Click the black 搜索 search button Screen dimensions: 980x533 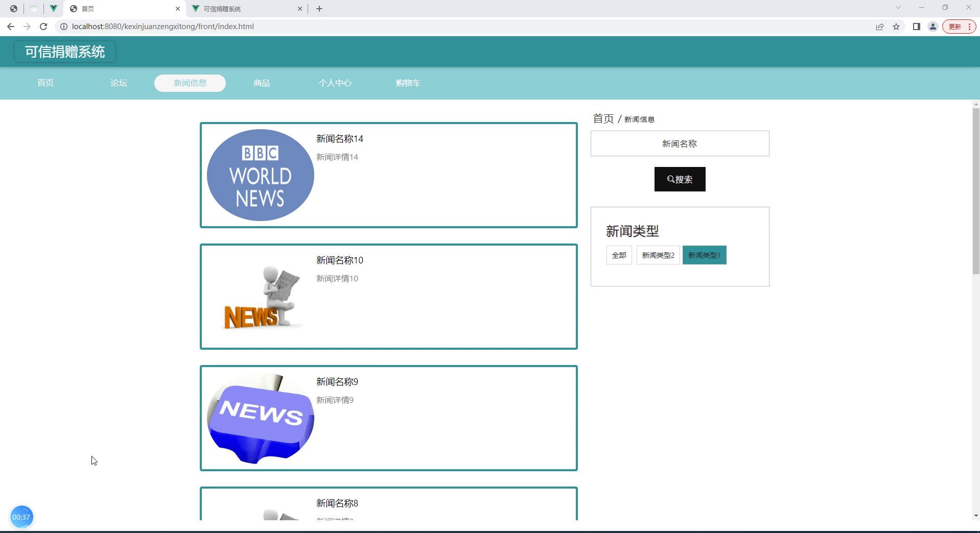[680, 179]
